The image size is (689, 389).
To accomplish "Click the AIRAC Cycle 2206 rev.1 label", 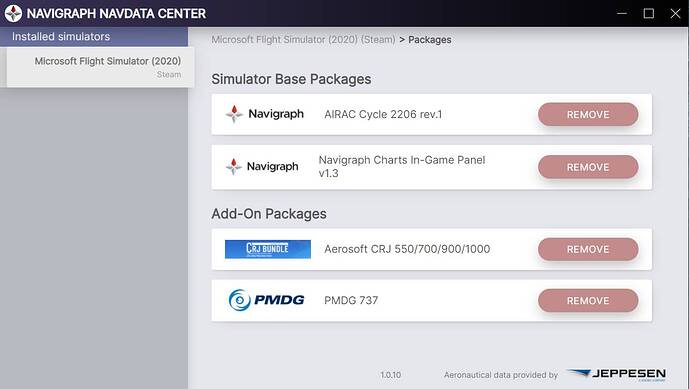I will coord(383,114).
